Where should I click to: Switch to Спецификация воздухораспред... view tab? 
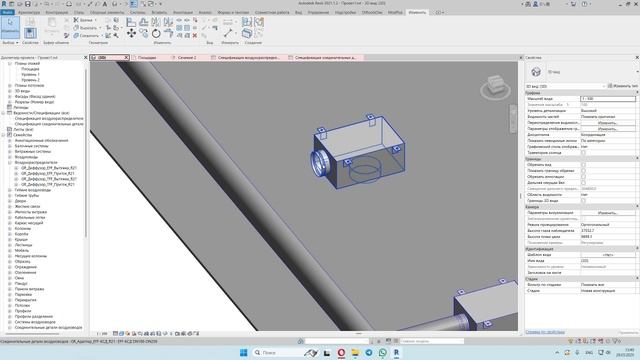coord(248,58)
